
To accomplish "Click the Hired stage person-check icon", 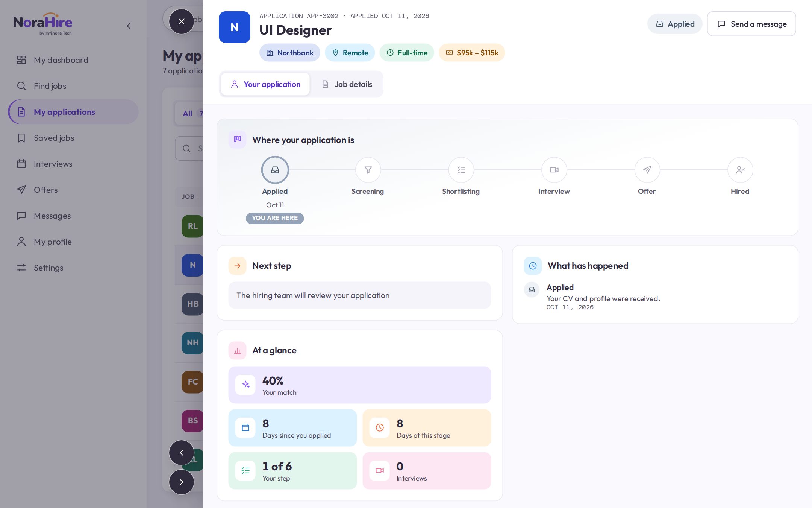I will pyautogui.click(x=740, y=170).
